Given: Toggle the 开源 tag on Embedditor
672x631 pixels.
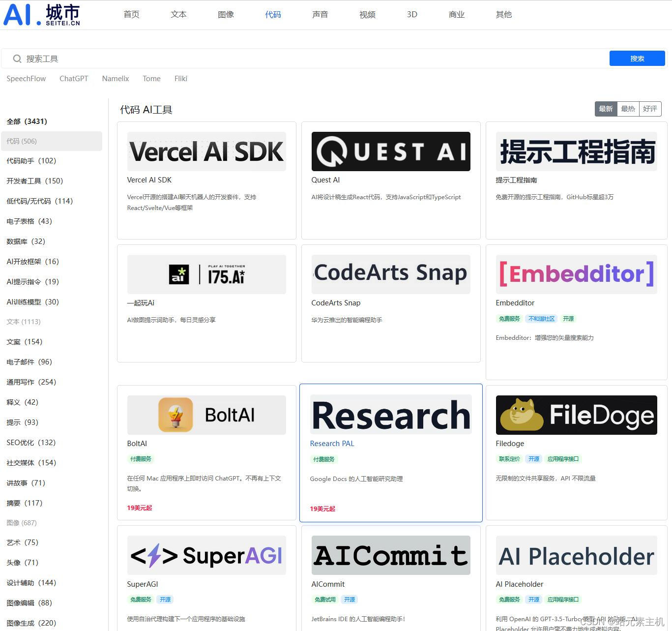Looking at the screenshot, I should [568, 319].
